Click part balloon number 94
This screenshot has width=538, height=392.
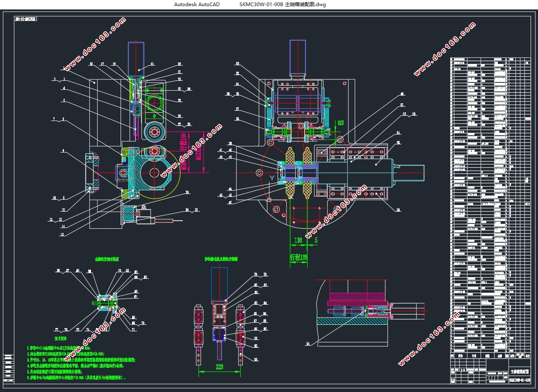pyautogui.click(x=308, y=344)
